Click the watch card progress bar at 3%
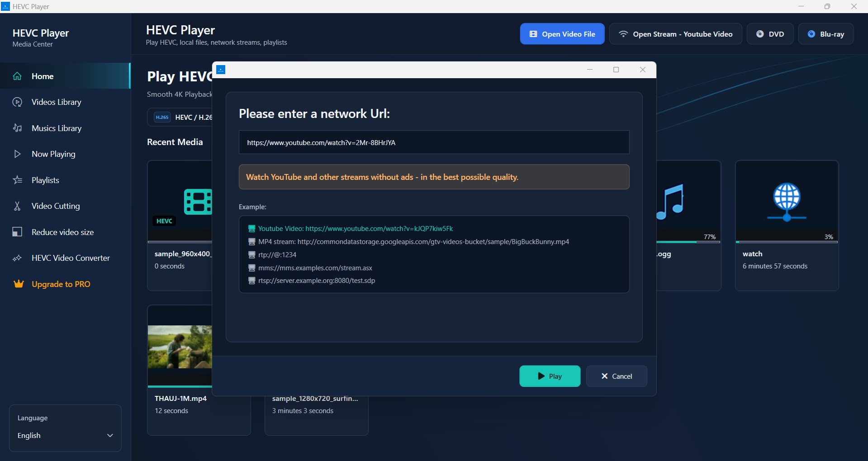This screenshot has height=461, width=868. (787, 242)
